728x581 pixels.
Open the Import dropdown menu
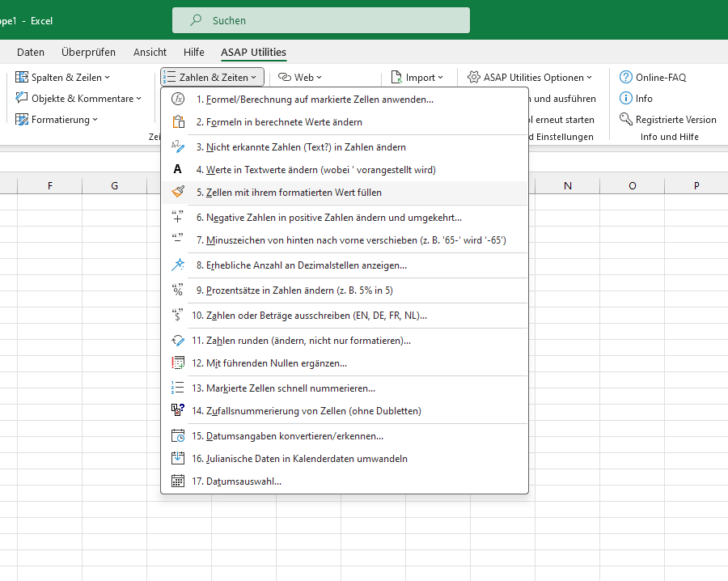417,77
